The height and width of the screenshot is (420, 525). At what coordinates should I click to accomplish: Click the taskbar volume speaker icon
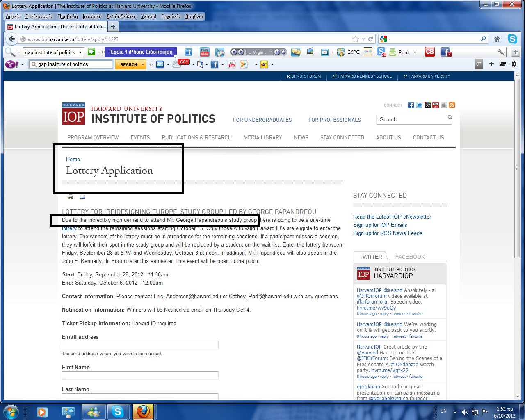(x=465, y=412)
